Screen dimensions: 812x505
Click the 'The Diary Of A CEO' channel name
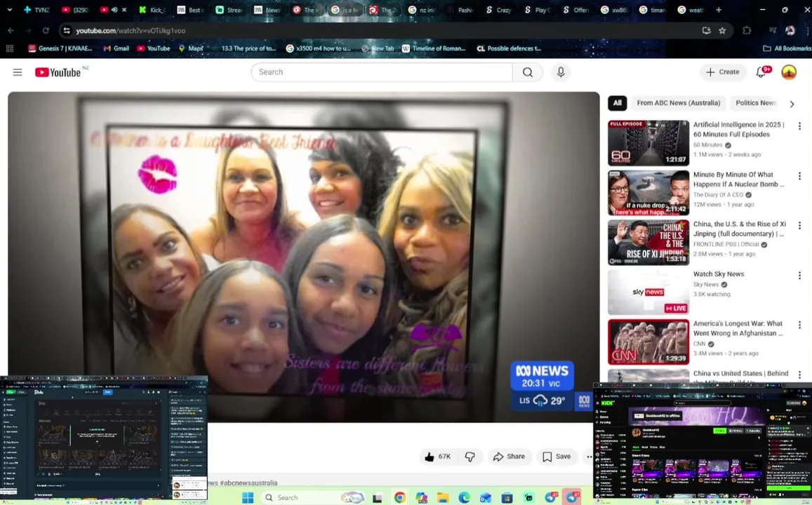[x=718, y=194]
